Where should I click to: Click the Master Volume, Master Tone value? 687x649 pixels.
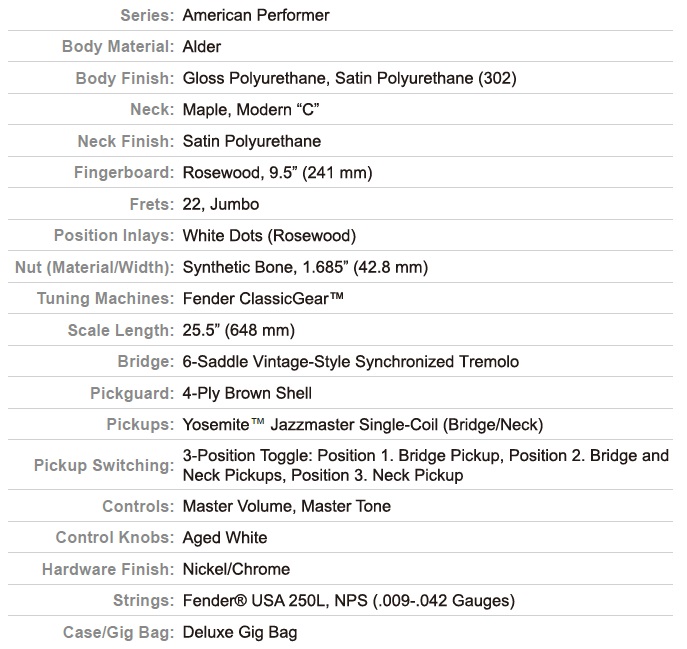(287, 506)
